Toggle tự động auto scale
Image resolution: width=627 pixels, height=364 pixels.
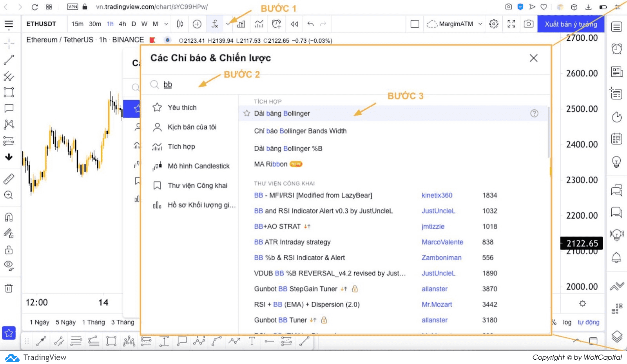click(x=589, y=322)
